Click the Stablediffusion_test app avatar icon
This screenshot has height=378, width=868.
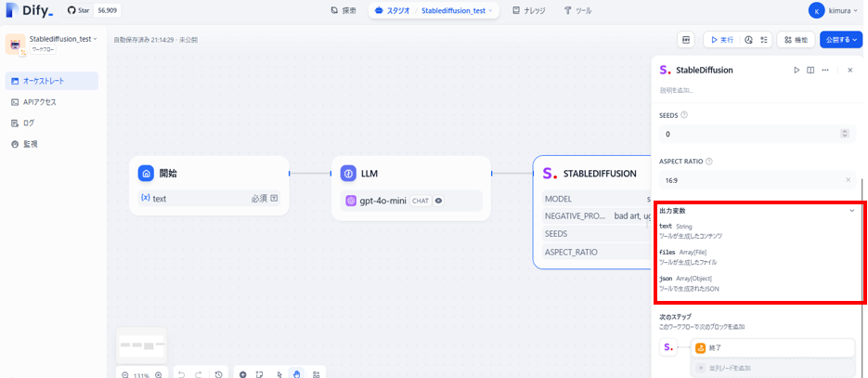(x=16, y=45)
